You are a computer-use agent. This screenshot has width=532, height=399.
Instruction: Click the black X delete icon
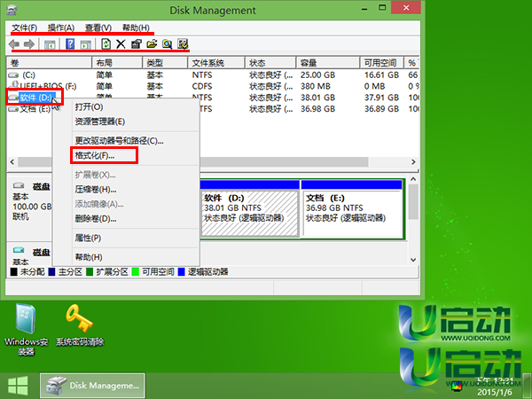pyautogui.click(x=121, y=44)
